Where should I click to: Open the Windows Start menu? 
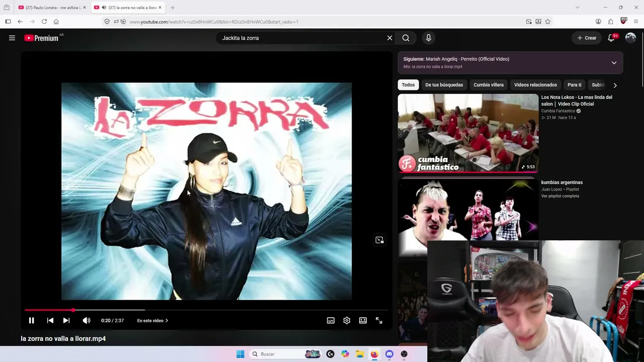(x=240, y=354)
